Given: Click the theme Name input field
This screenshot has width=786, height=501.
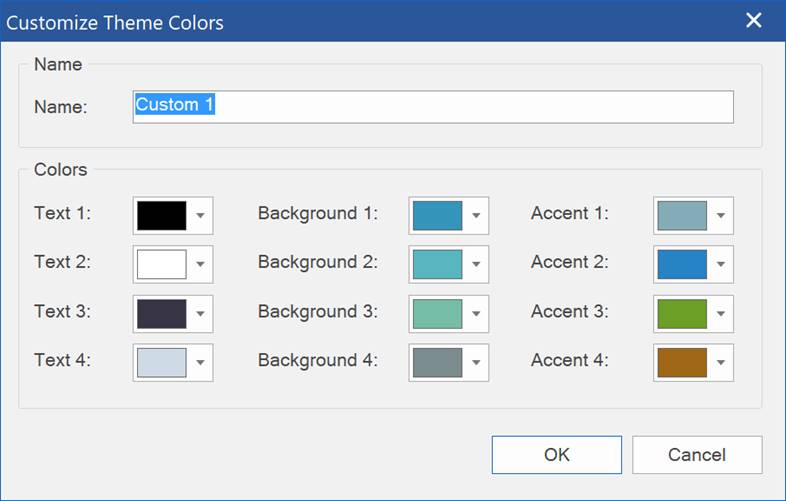Looking at the screenshot, I should 433,107.
